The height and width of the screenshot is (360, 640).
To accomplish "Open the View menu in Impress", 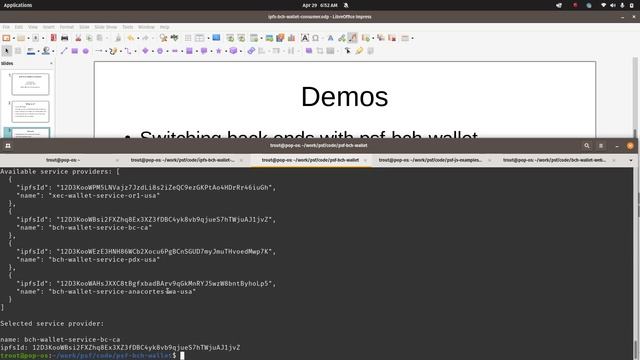I will tap(33, 27).
